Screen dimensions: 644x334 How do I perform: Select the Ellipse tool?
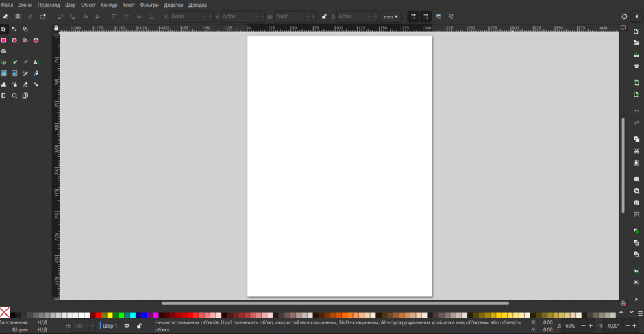click(x=14, y=40)
